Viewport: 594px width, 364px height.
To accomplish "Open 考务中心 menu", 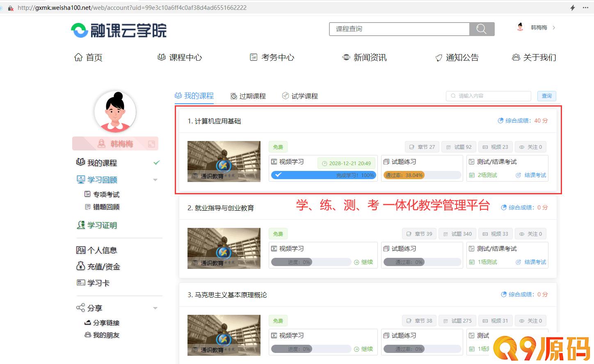I will click(272, 57).
